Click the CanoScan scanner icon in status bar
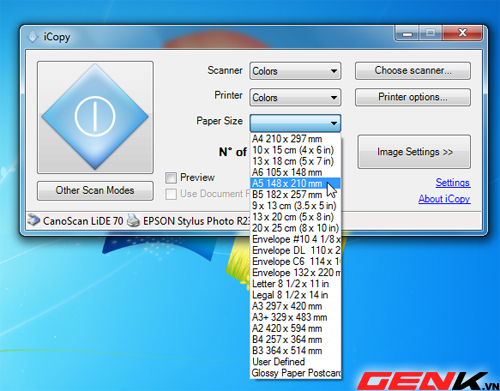The height and width of the screenshot is (391, 500). [34, 220]
